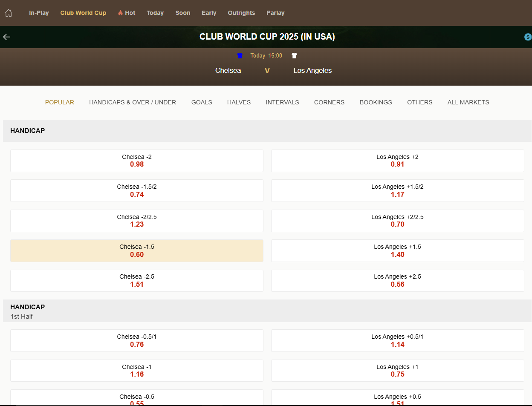Pick Los Angeles +2/2.5 at 0.70

397,221
